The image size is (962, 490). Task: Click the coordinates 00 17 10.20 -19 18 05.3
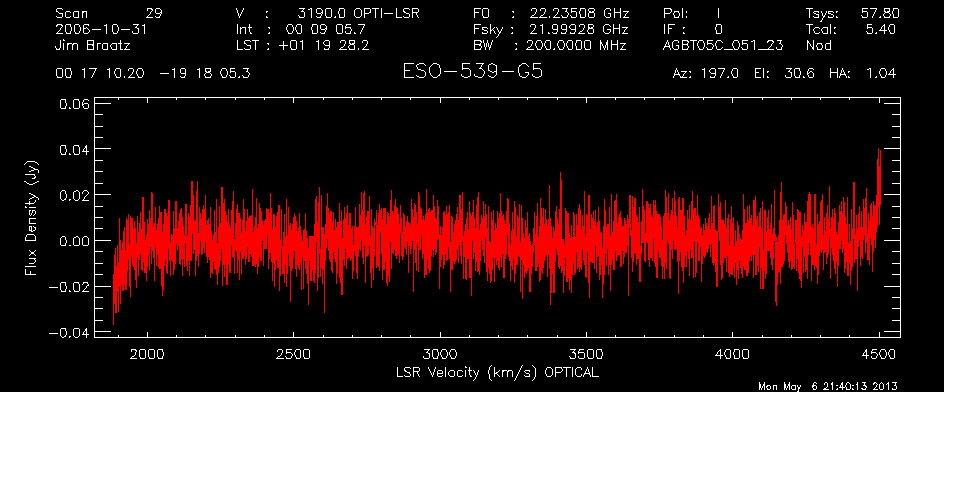point(153,74)
